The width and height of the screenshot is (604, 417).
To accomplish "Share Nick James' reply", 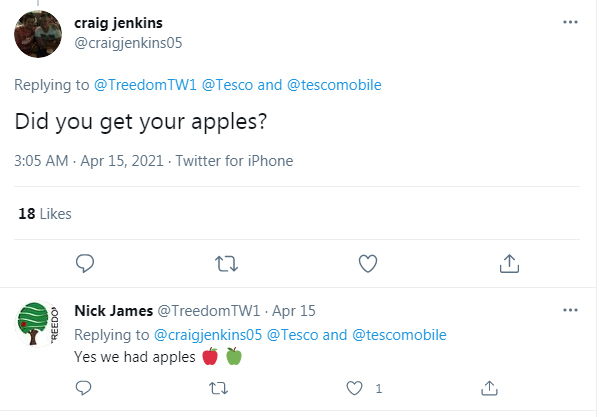I will (x=490, y=387).
